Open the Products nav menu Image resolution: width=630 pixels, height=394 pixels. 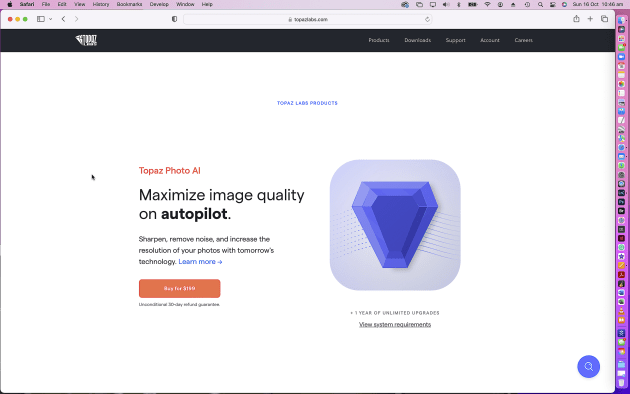click(x=379, y=40)
